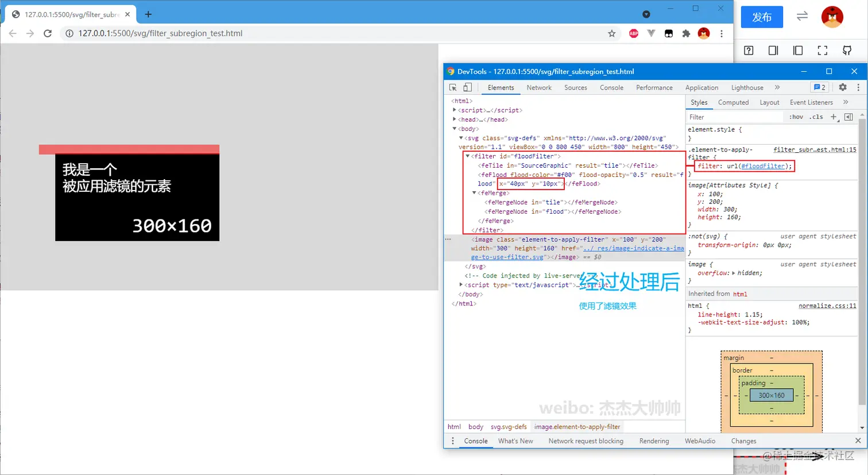
Task: Open the Layout sidebar tab
Action: [x=769, y=102]
